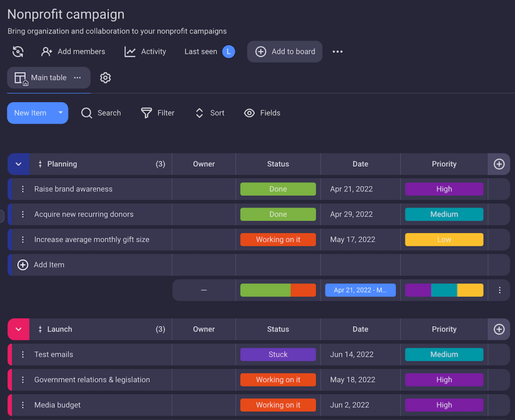Select the sync/refresh icon top left

click(x=18, y=51)
